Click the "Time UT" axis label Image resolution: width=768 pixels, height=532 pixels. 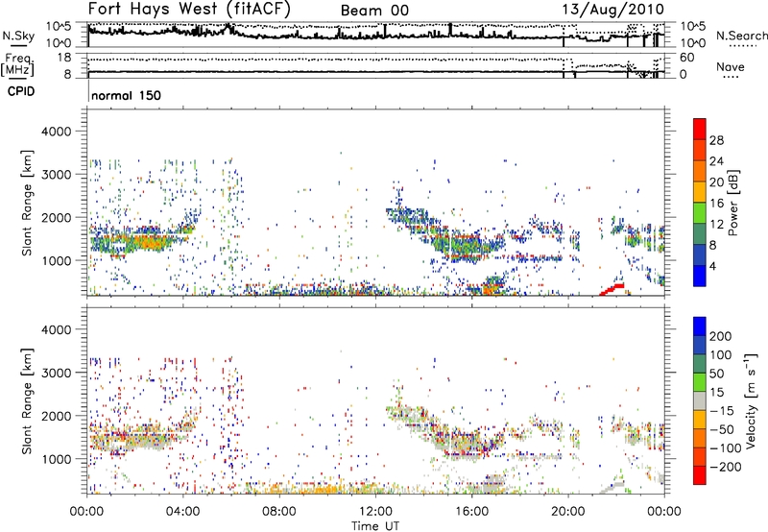(375, 526)
